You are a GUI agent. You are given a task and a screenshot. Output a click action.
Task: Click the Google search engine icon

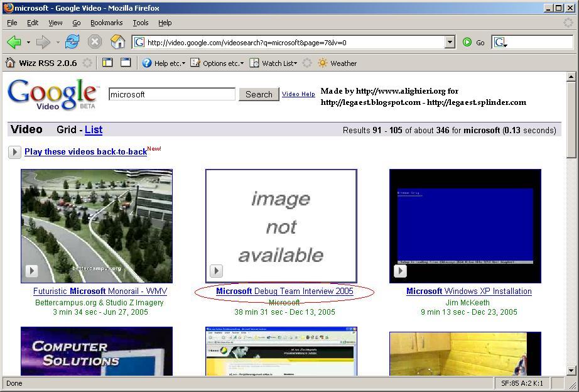(501, 43)
